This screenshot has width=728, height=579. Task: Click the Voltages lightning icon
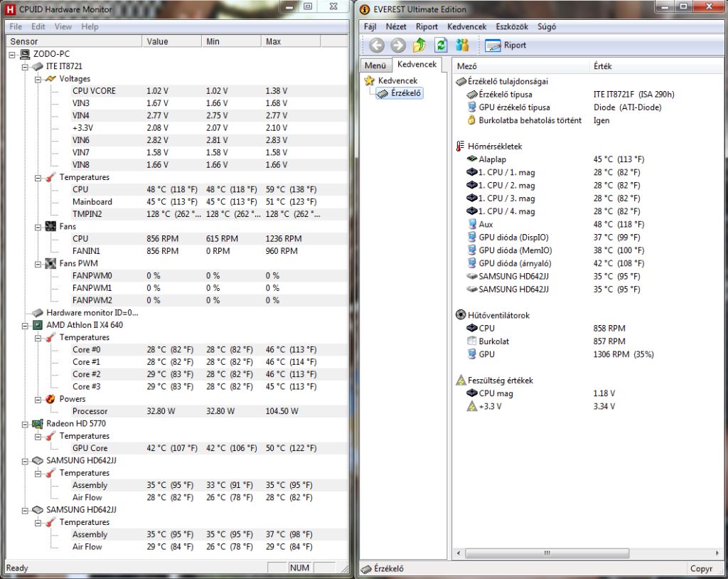[x=50, y=78]
